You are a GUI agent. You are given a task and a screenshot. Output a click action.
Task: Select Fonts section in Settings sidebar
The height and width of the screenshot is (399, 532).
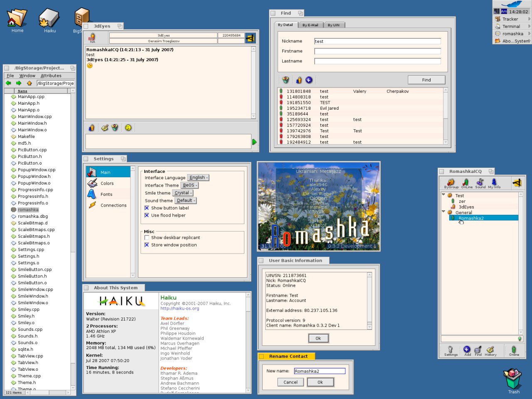(x=108, y=194)
